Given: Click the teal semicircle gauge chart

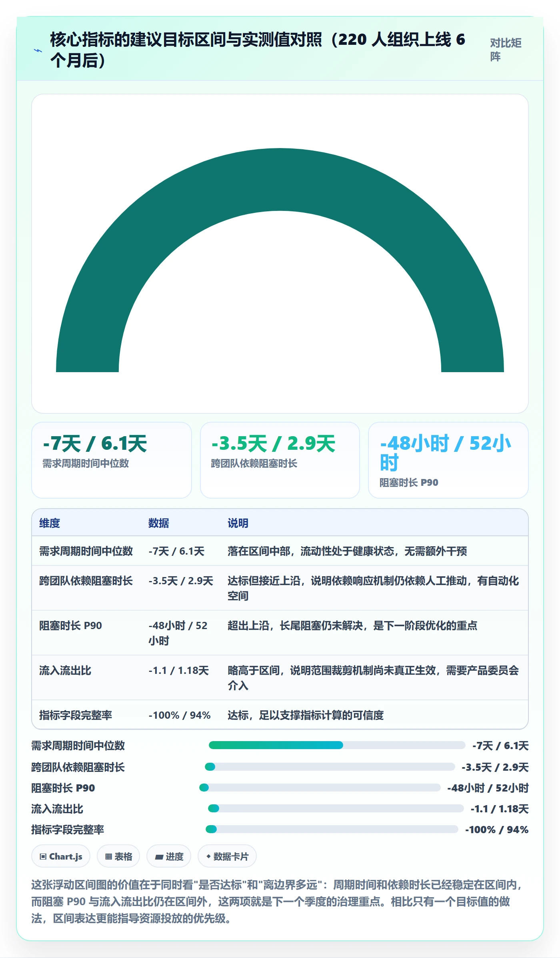Looking at the screenshot, I should click(280, 260).
